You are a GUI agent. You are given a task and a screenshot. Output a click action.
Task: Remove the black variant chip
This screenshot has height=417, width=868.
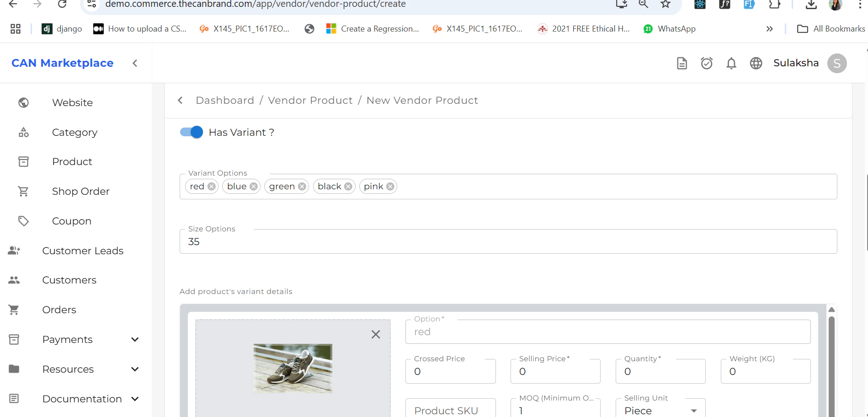pyautogui.click(x=348, y=187)
